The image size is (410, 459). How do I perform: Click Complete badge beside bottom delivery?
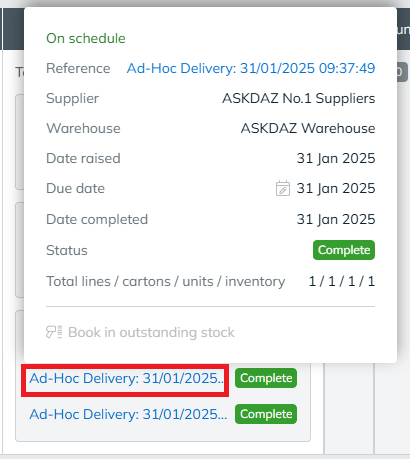pos(266,414)
